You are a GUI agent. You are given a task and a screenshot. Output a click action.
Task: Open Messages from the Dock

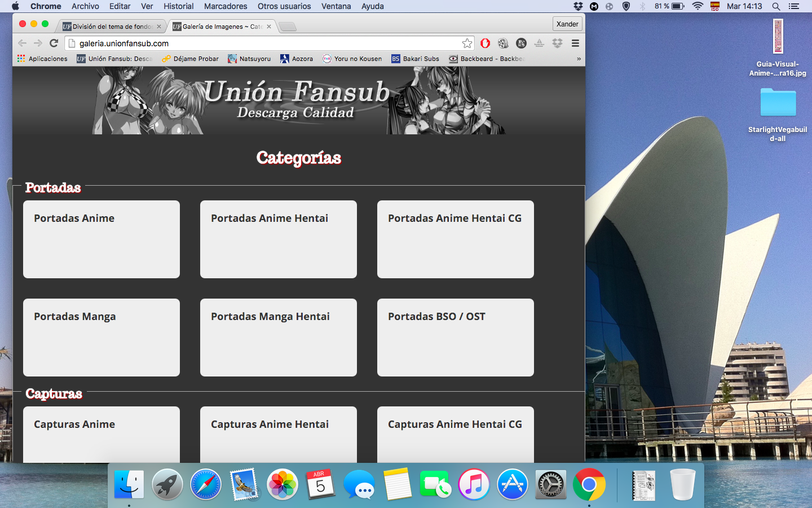coord(359,484)
